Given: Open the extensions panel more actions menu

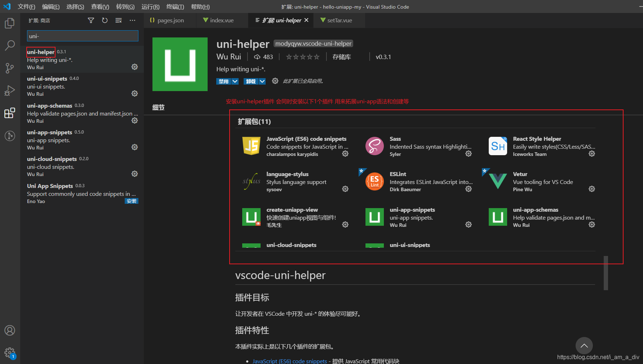Looking at the screenshot, I should click(x=133, y=21).
